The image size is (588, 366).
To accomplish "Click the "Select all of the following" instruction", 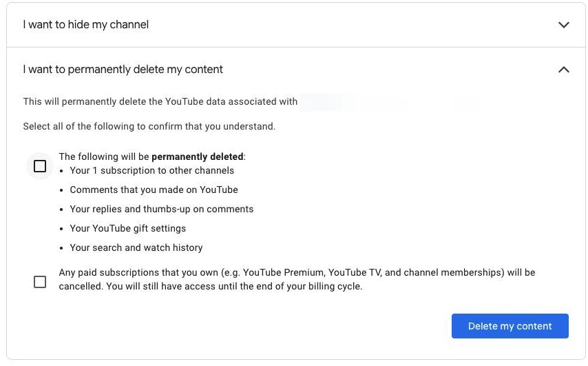I will 149,126.
